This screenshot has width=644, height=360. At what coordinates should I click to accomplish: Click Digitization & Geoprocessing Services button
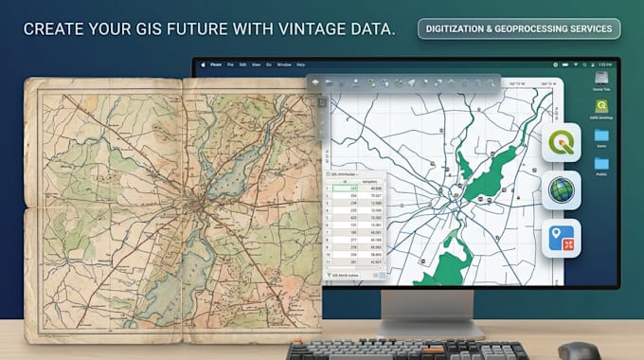click(x=519, y=28)
